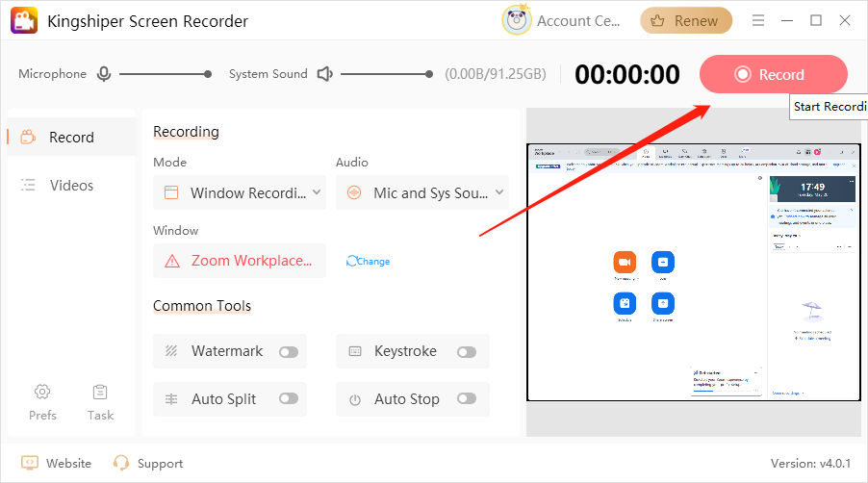The width and height of the screenshot is (868, 483).
Task: Click the Support headset icon
Action: (x=120, y=463)
